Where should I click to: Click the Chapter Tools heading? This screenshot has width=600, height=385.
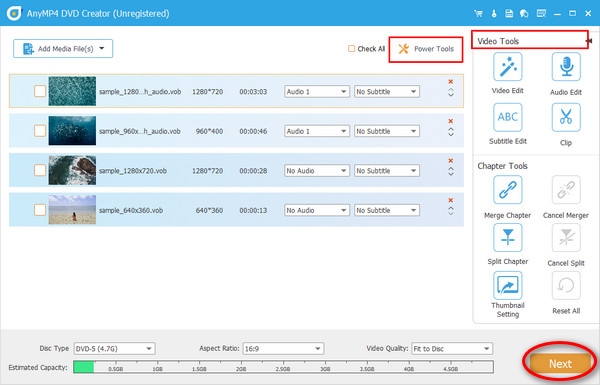coord(502,166)
